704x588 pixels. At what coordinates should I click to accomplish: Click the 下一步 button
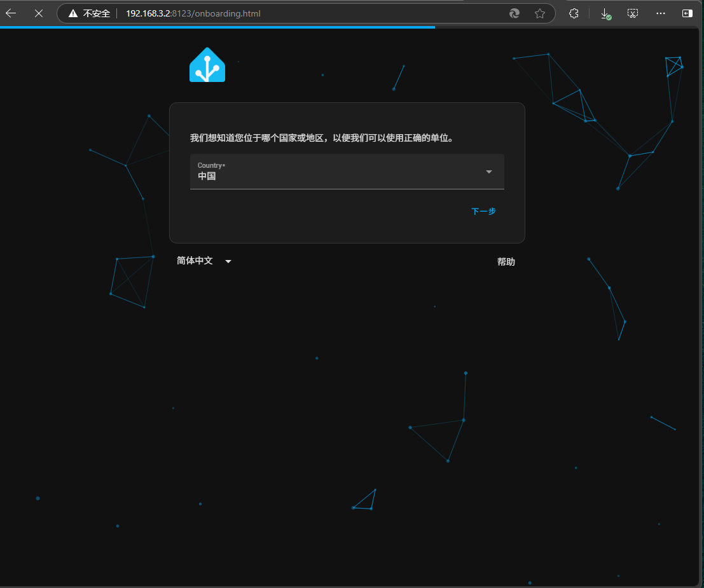483,211
